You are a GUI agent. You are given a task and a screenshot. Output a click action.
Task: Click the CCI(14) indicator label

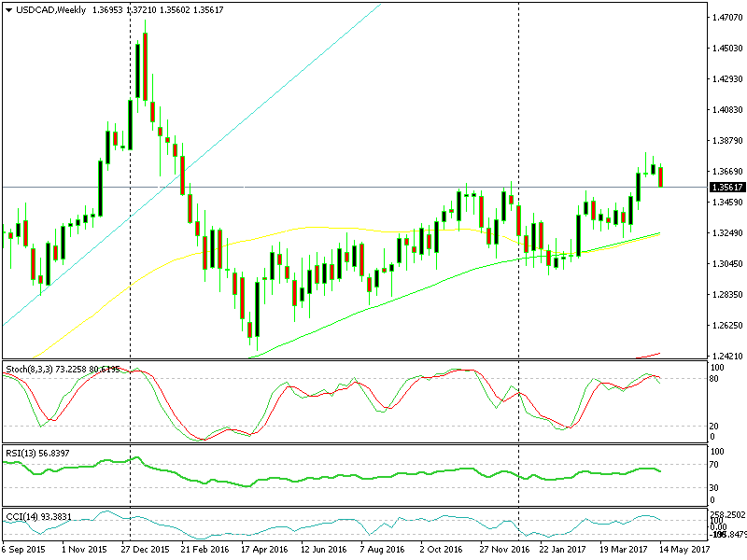(x=21, y=517)
